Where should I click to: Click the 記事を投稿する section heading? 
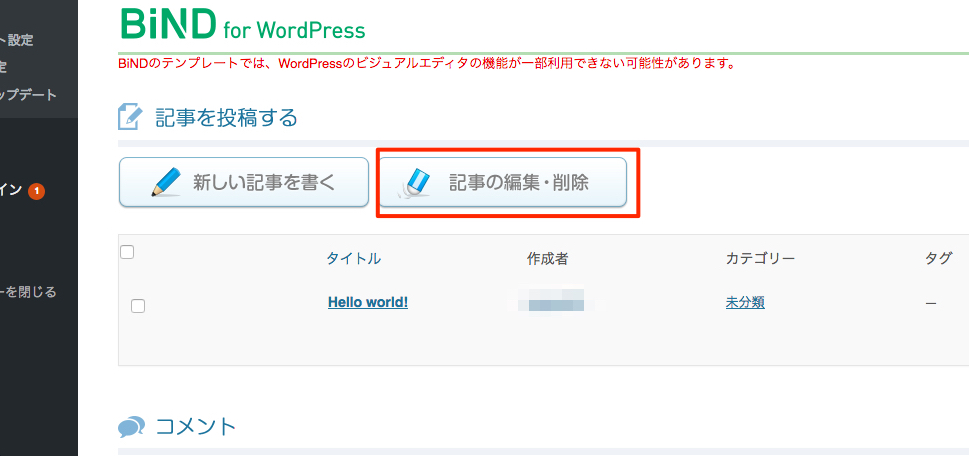pyautogui.click(x=226, y=117)
